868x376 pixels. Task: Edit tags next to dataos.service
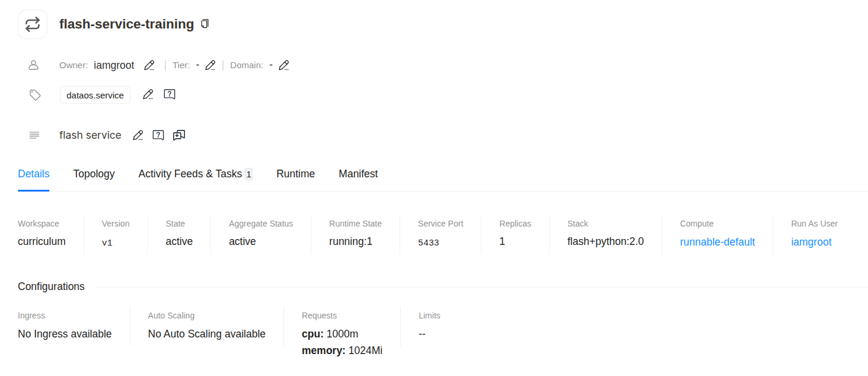point(148,94)
